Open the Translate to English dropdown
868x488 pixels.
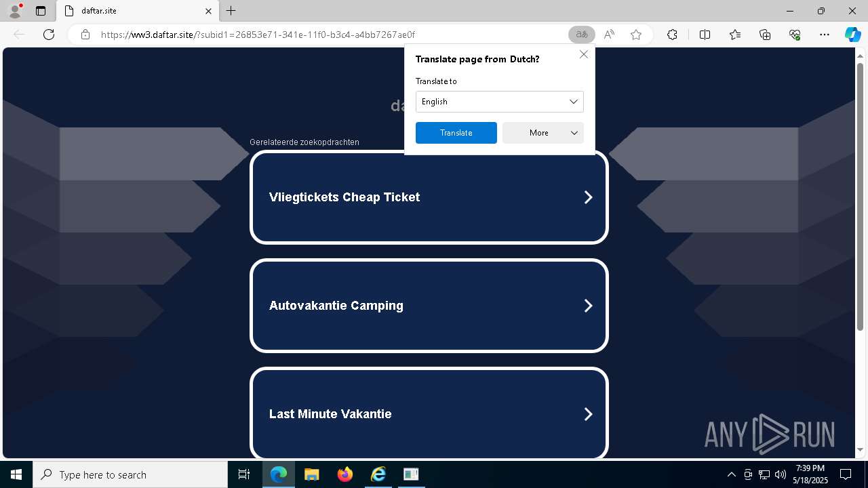point(500,102)
